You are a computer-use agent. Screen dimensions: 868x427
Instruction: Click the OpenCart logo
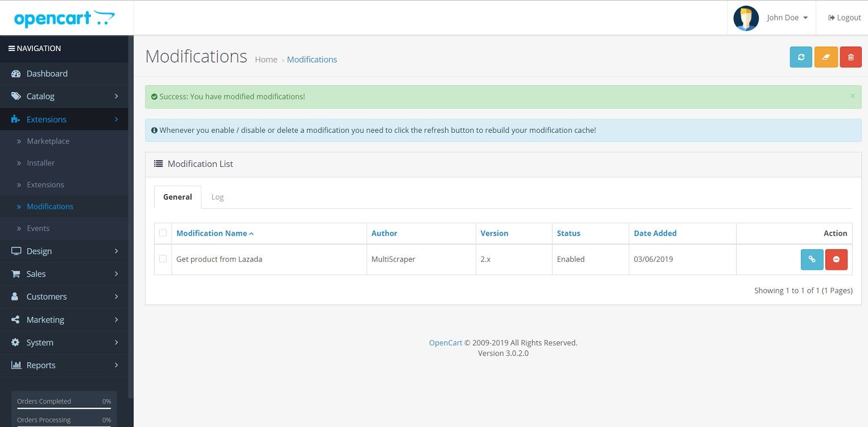click(x=64, y=18)
